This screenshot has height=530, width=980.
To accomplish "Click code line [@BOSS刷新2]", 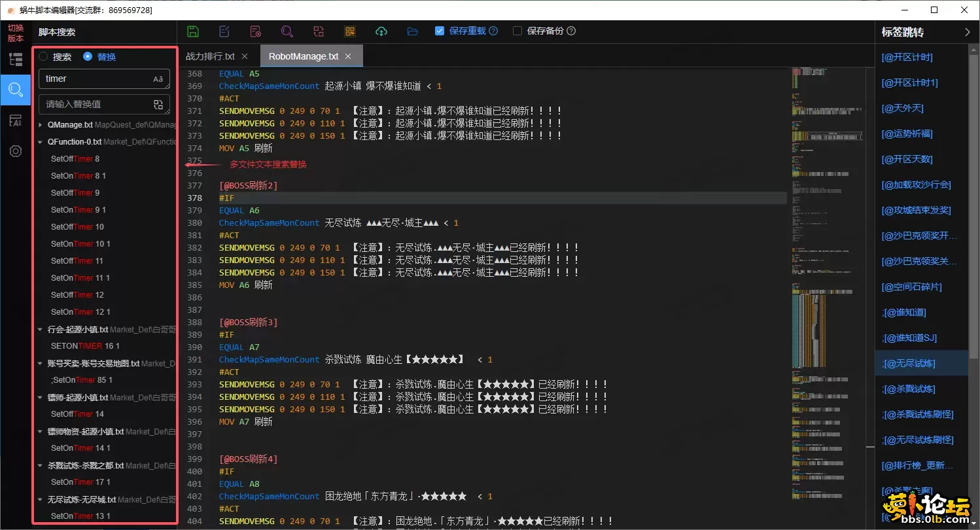I will 249,185.
